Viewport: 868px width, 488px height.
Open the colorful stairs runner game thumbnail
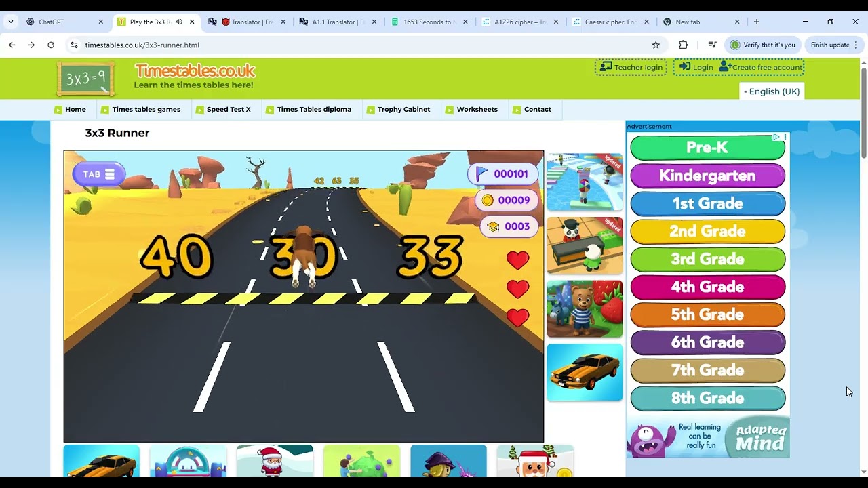coord(585,182)
